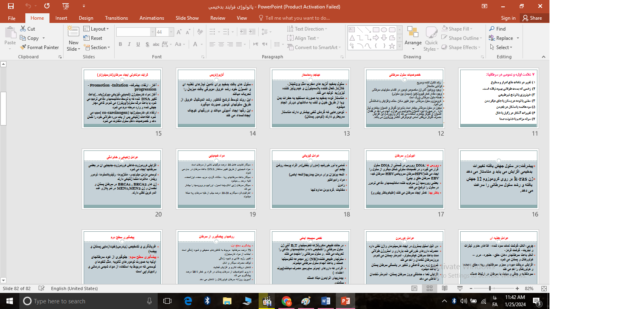The width and height of the screenshot is (644, 309).
Task: Switch to Normal view in status bar
Action: click(414, 288)
